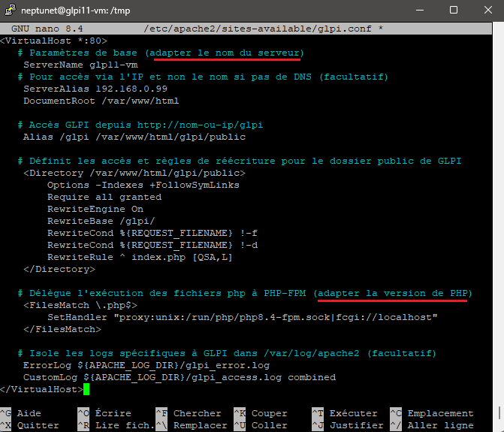
Task: Click the closing </VirtualHost> tag
Action: click(41, 389)
